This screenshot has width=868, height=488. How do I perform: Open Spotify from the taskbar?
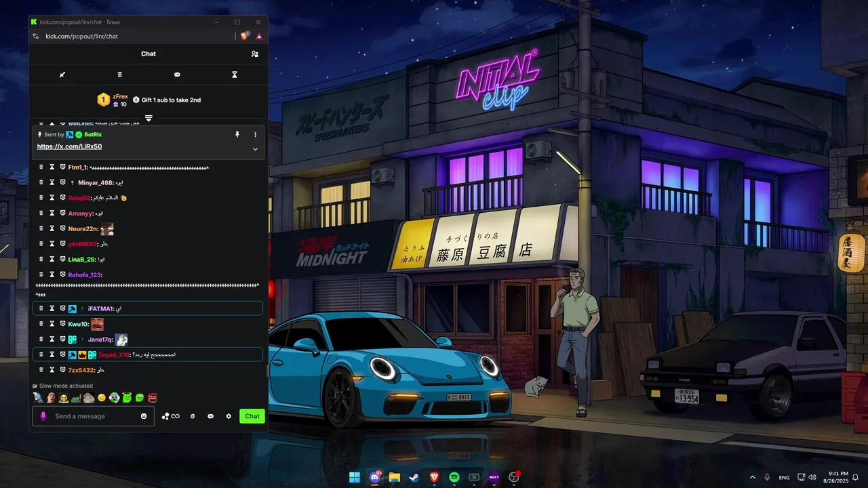454,477
